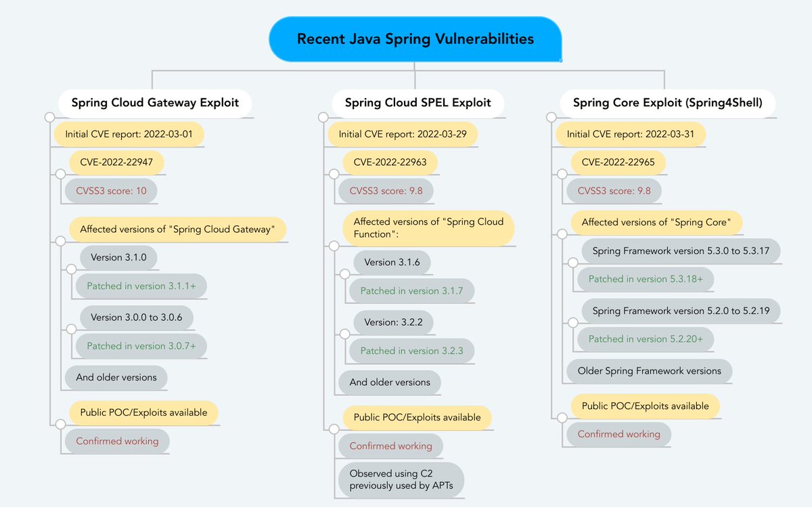Click the Patched in version 3.1.7 node
This screenshot has width=812, height=507.
pyautogui.click(x=412, y=290)
